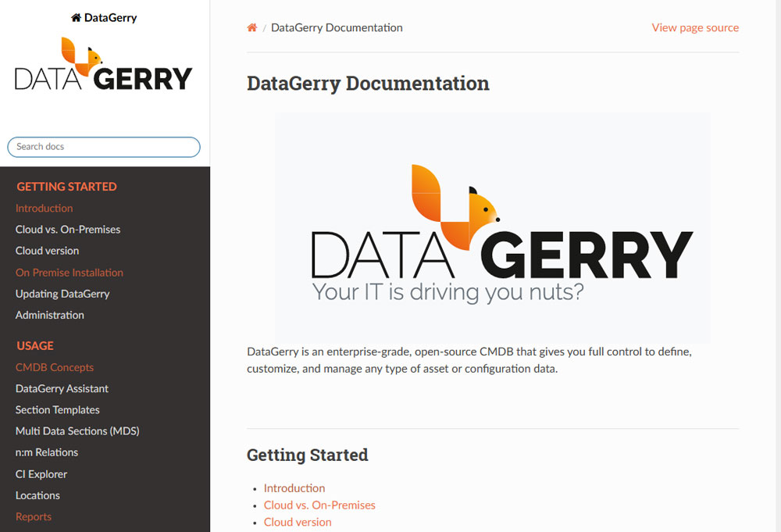Open Multi Data Sections (MDS) page

pos(77,431)
